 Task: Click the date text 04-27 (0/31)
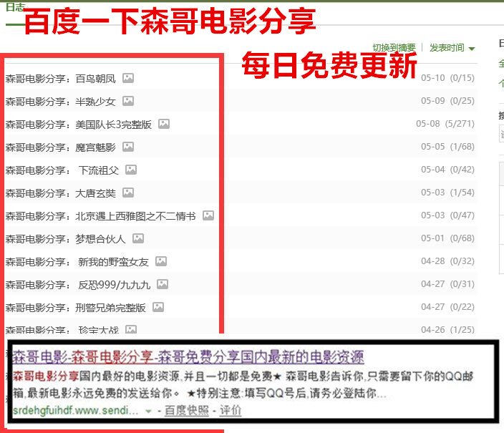447,284
